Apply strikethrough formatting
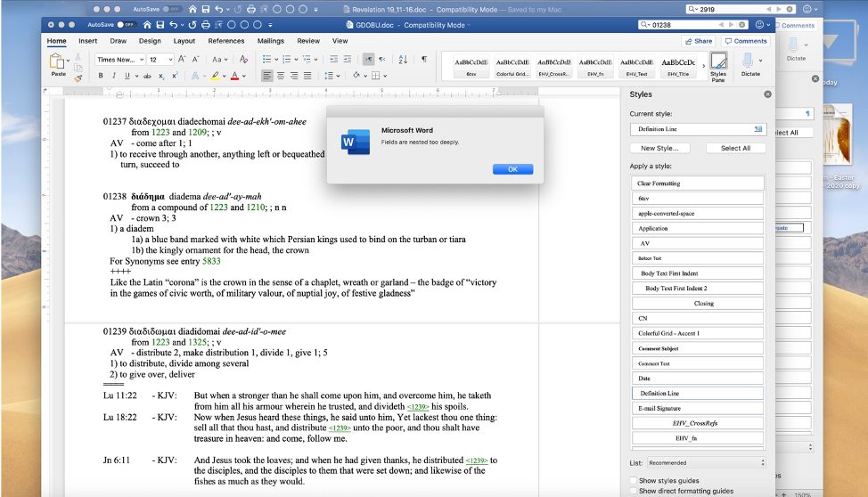Screen dimensions: 868x497 point(147,76)
